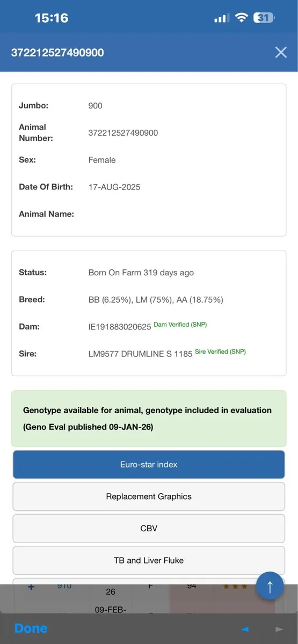The width and height of the screenshot is (298, 644).
Task: Open TB and Liver Fluke section
Action: 149,560
